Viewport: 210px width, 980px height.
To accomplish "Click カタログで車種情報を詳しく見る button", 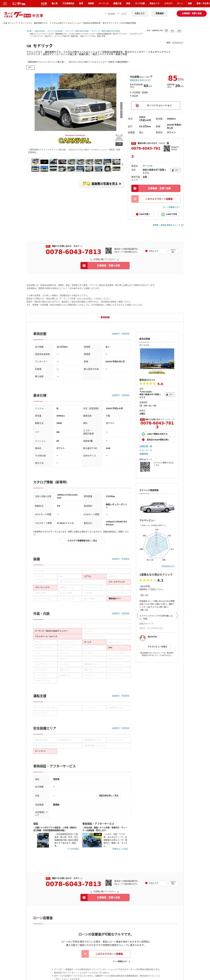I will coord(82,541).
